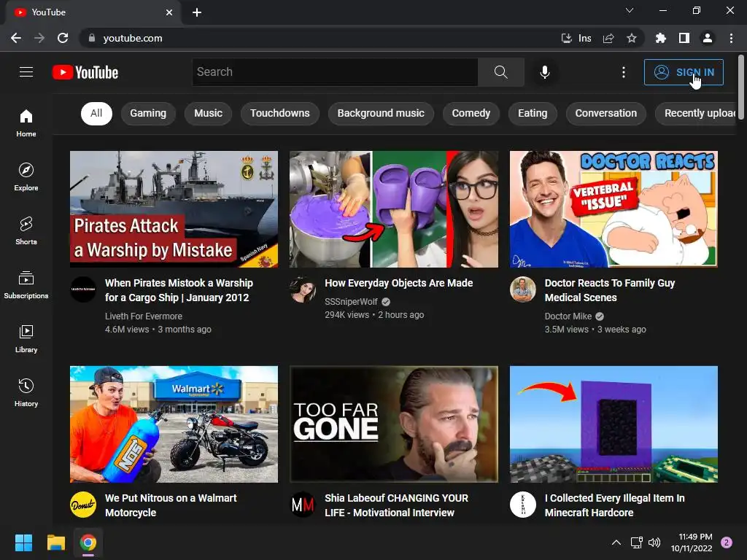Open the Liveth For Evermore channel avatar
The height and width of the screenshot is (560, 747).
click(83, 289)
